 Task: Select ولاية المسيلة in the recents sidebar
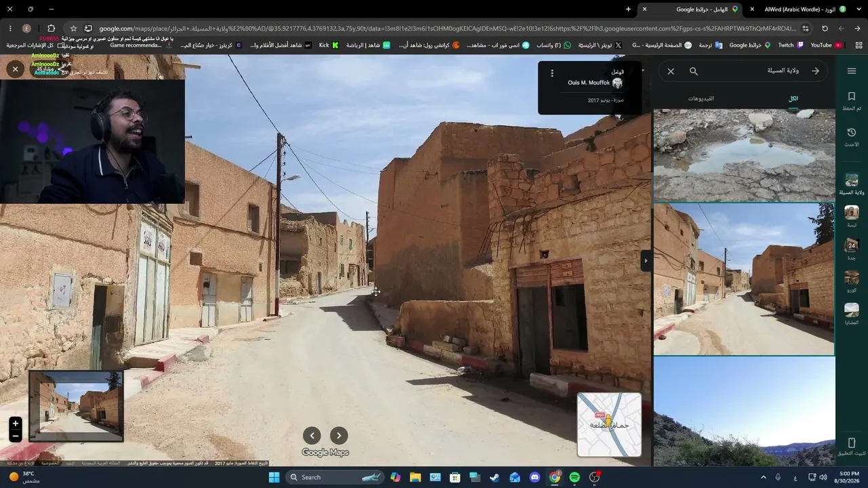pyautogui.click(x=852, y=184)
